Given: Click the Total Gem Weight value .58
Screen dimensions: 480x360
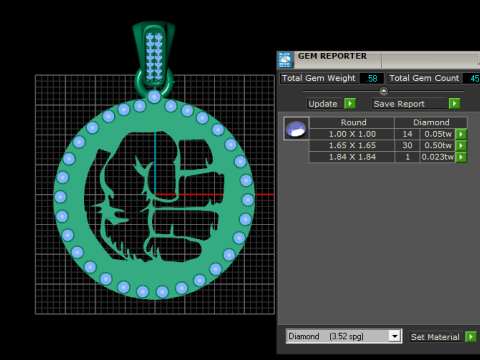Looking at the screenshot, I should point(372,78).
